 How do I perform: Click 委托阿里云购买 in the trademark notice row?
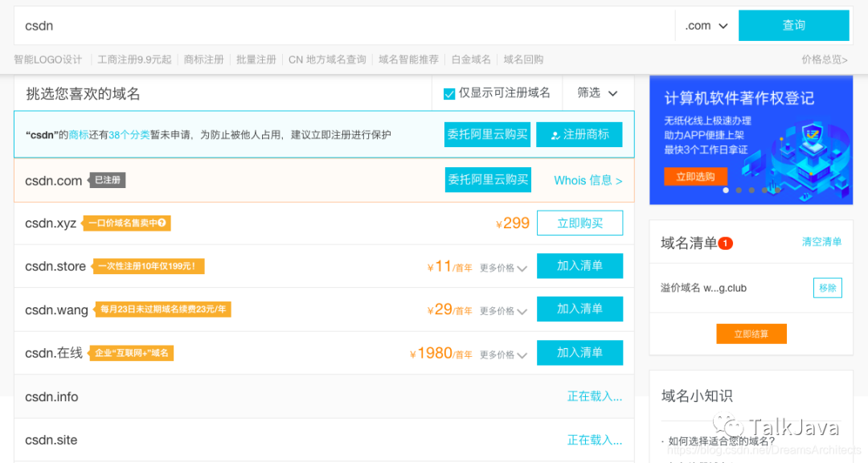pyautogui.click(x=487, y=134)
